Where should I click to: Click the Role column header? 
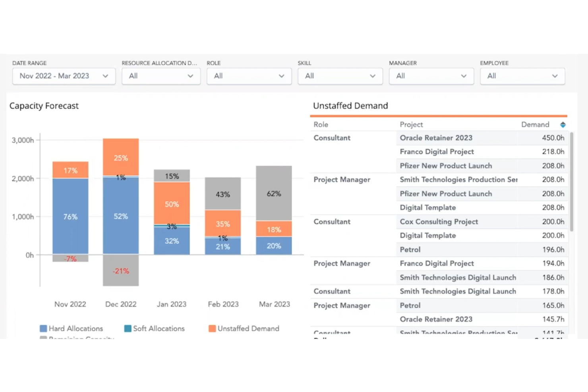pos(321,125)
